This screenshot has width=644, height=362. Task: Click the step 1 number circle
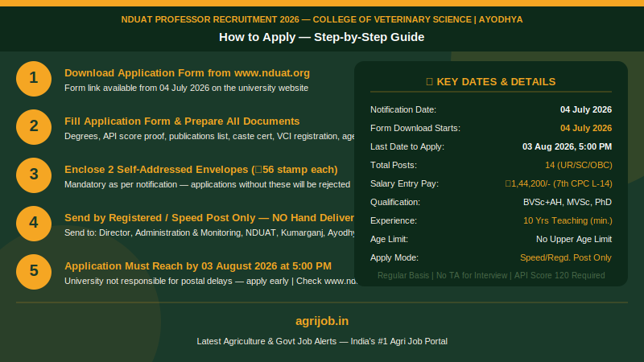coord(34,79)
